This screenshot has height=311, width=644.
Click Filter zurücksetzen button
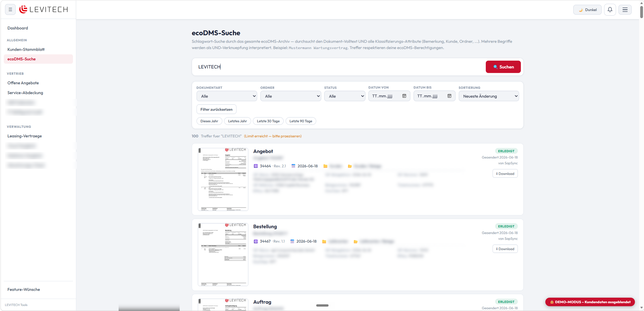[x=217, y=109]
